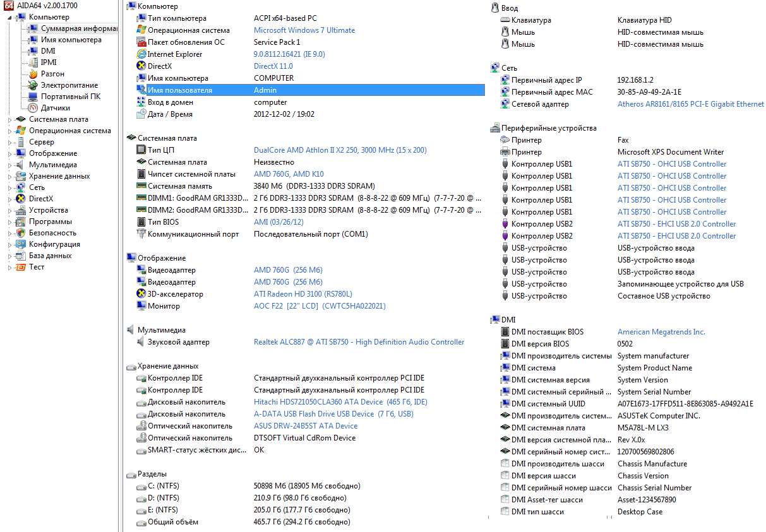Click the flame icon next to Разгон
The image size is (766, 532).
click(x=33, y=74)
